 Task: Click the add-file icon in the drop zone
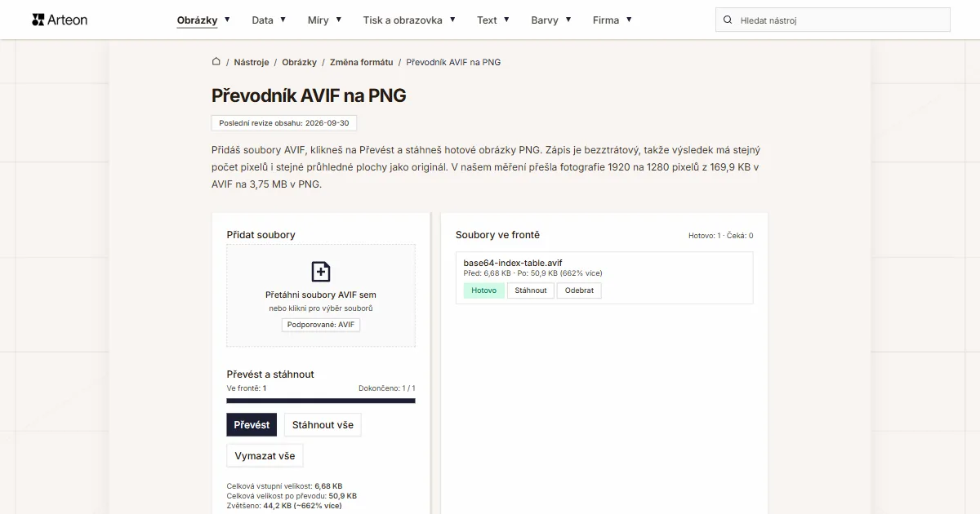[321, 272]
